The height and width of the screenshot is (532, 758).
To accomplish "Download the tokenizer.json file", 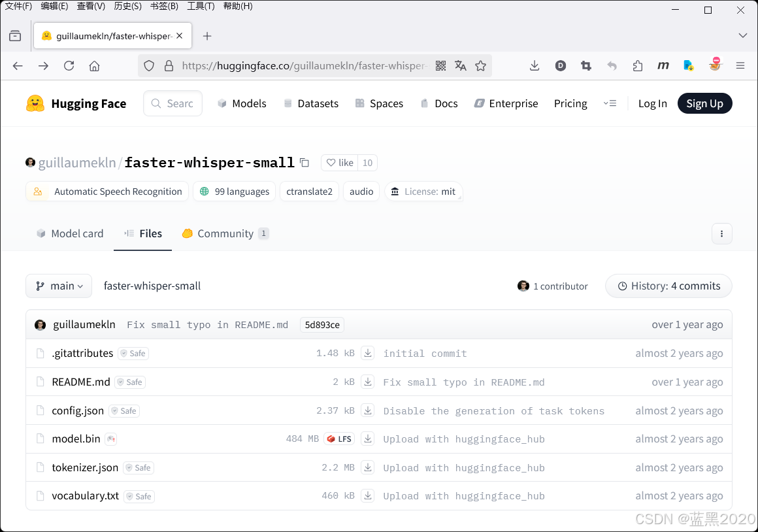I will pos(368,468).
